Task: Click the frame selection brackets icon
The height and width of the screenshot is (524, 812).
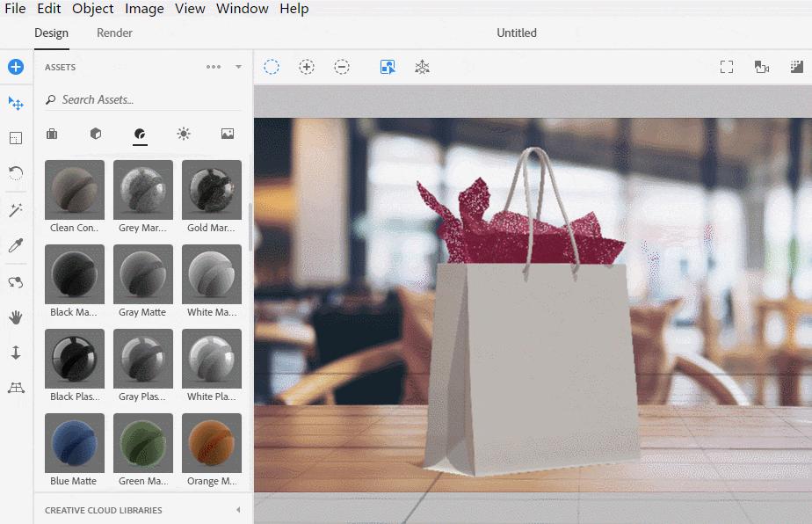Action: tap(727, 66)
